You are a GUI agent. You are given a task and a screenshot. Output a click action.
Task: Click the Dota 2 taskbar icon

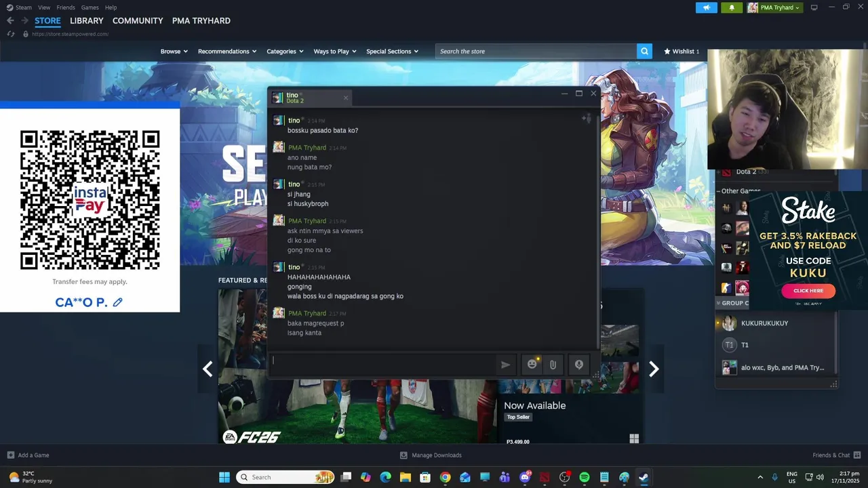[545, 477]
